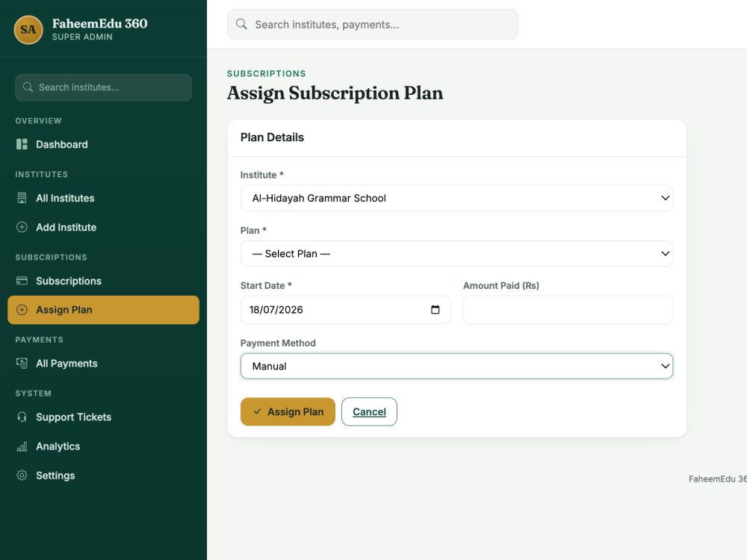Image resolution: width=747 pixels, height=560 pixels.
Task: Click the Plan Details heading
Action: click(272, 137)
